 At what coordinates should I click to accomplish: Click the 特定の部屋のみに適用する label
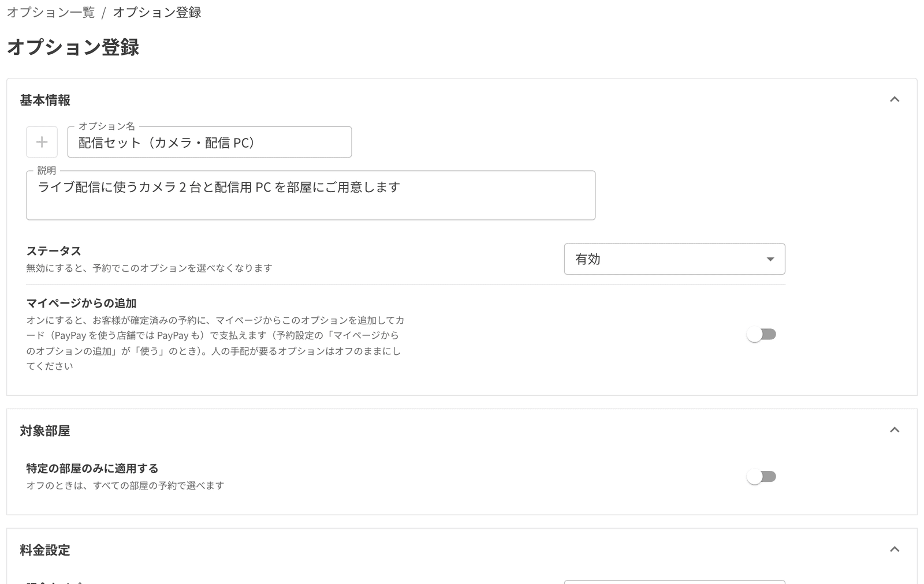pos(92,469)
